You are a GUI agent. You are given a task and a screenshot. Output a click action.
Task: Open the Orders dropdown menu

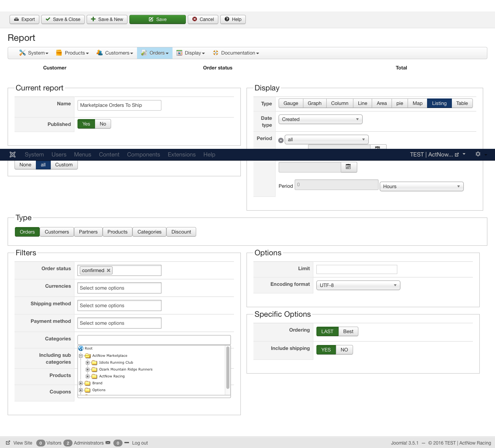(x=155, y=53)
